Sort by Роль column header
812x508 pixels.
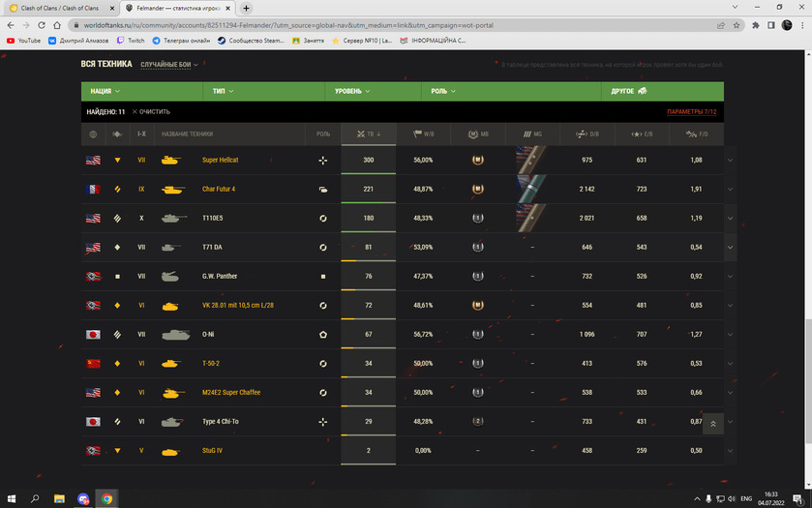click(322, 134)
